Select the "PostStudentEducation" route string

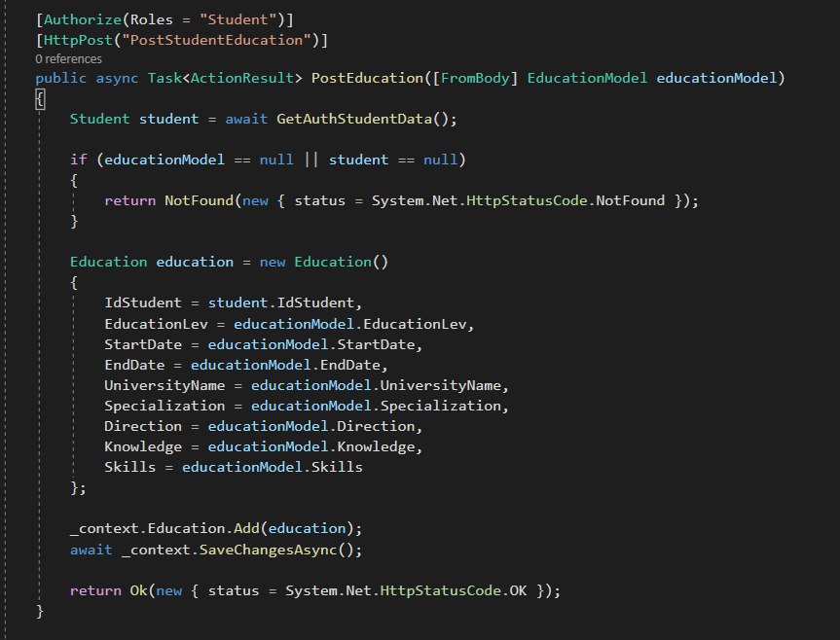pos(216,40)
